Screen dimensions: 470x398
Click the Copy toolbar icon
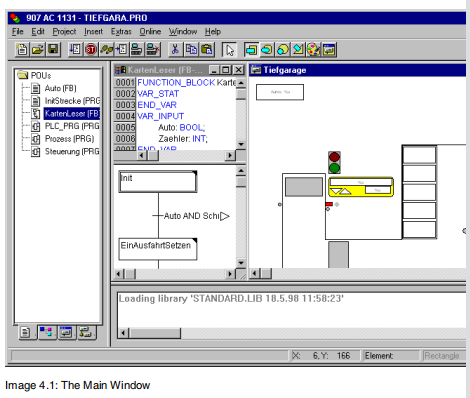[191, 50]
